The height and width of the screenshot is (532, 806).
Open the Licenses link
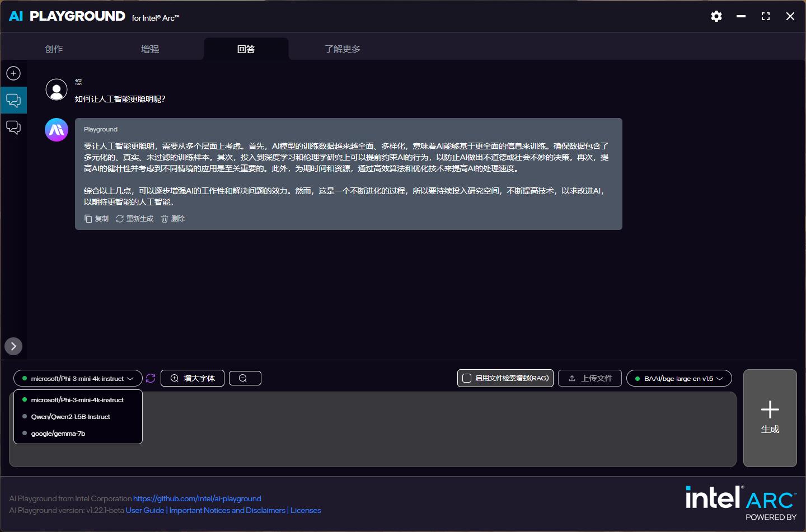306,510
